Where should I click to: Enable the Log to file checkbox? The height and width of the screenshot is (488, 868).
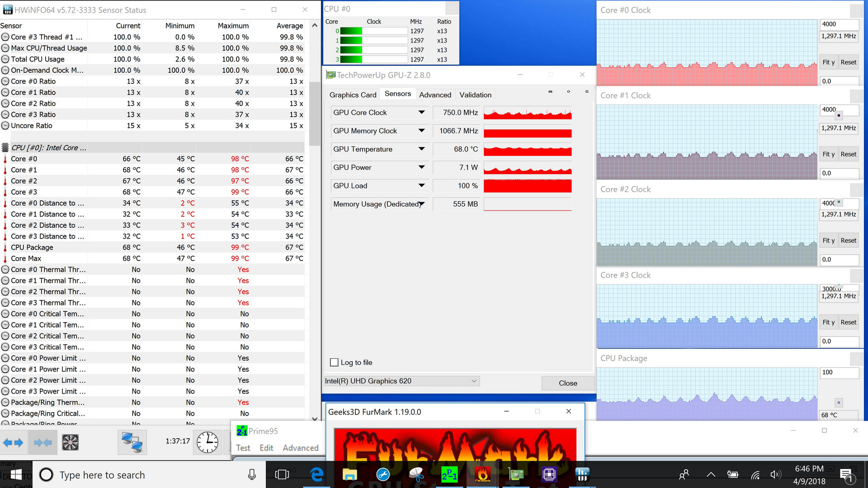pos(335,362)
